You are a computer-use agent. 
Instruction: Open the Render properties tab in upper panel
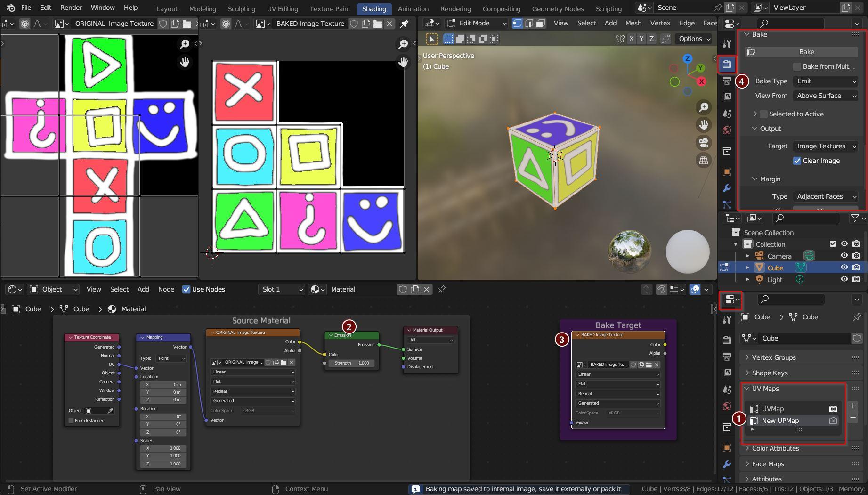point(727,64)
